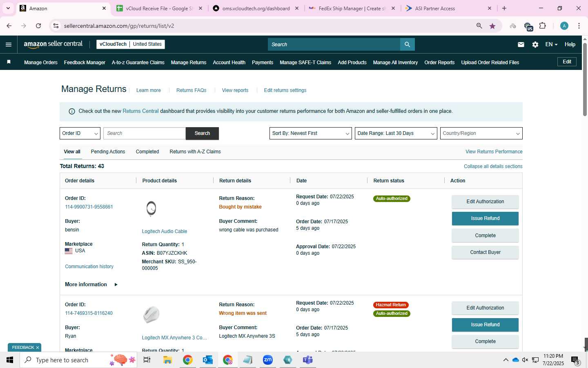
Task: Click the Logitech Audio Cable product thumbnail
Action: pyautogui.click(x=151, y=209)
